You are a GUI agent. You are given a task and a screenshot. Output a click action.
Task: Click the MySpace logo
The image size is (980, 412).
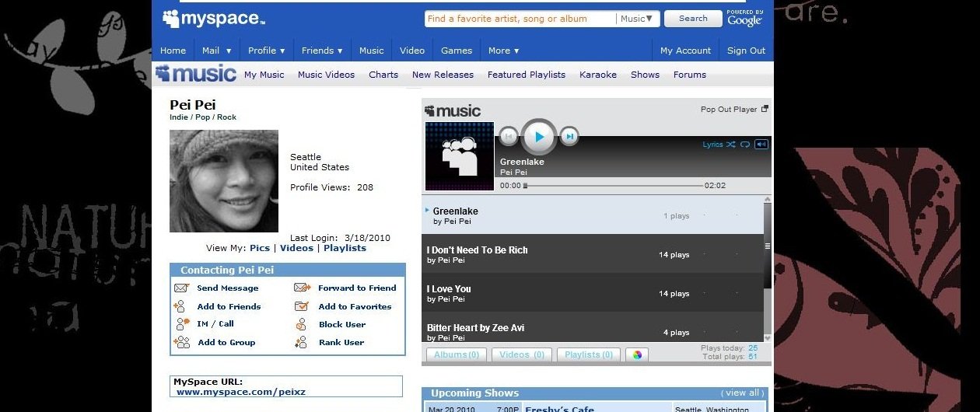click(214, 19)
